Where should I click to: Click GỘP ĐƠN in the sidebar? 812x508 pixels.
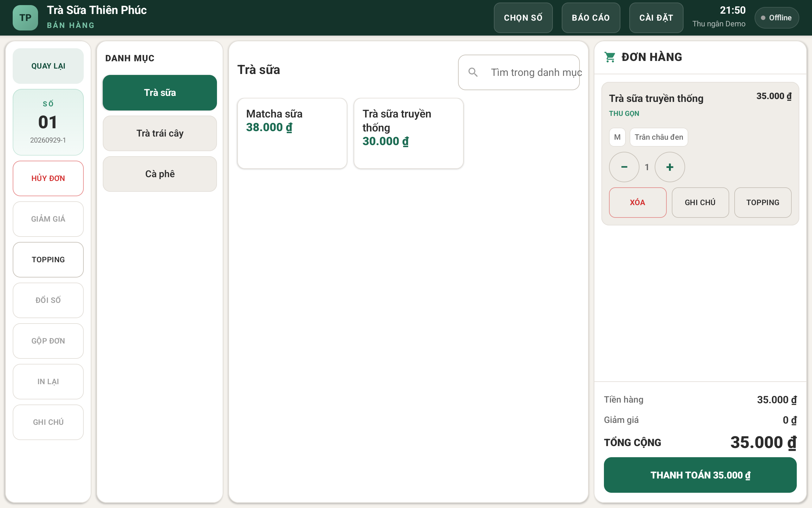coord(48,341)
